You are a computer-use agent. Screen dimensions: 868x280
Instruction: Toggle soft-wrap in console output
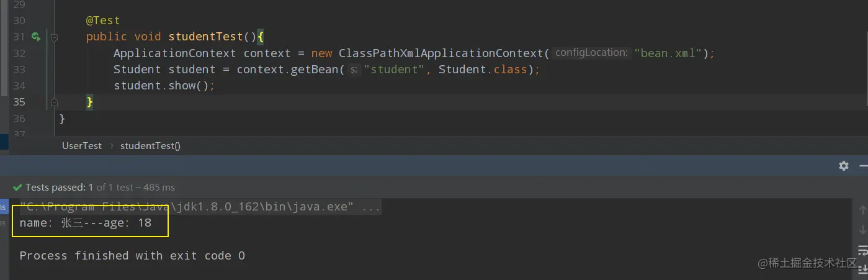pyautogui.click(x=862, y=250)
